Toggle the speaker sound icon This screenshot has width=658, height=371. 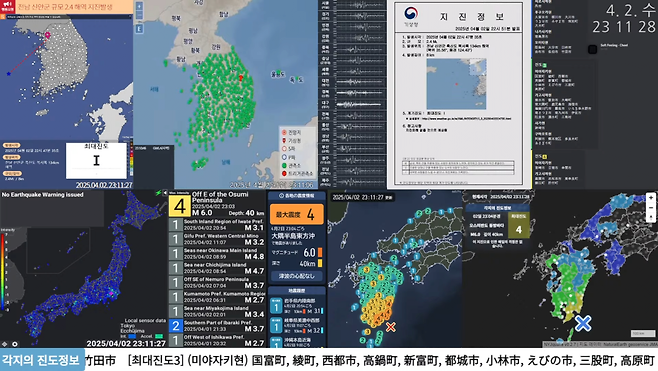click(164, 193)
